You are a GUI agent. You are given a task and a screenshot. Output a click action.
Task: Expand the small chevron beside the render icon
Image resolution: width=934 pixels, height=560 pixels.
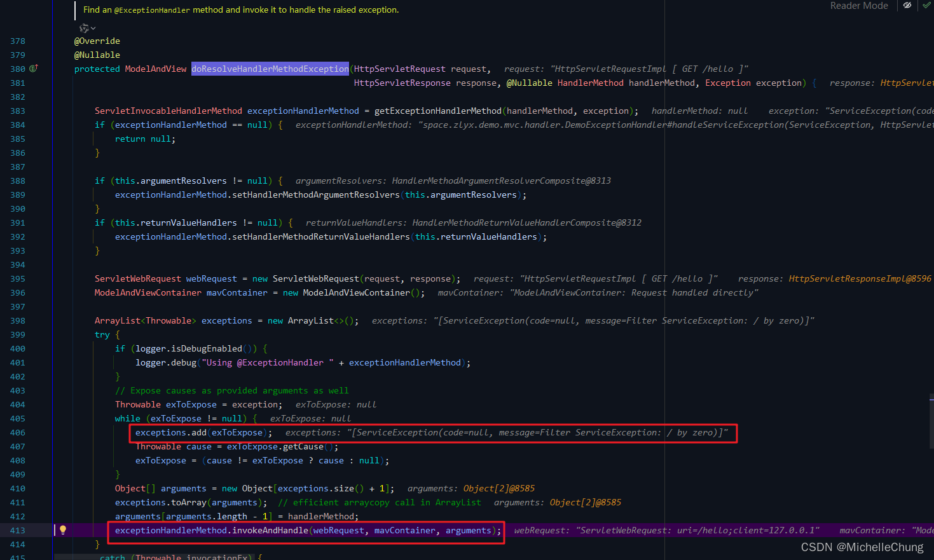pyautogui.click(x=93, y=28)
